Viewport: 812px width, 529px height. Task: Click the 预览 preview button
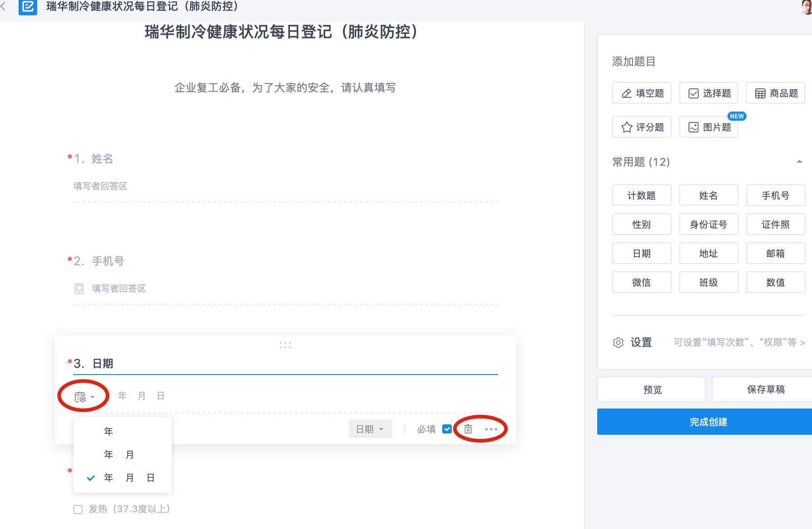(x=652, y=390)
